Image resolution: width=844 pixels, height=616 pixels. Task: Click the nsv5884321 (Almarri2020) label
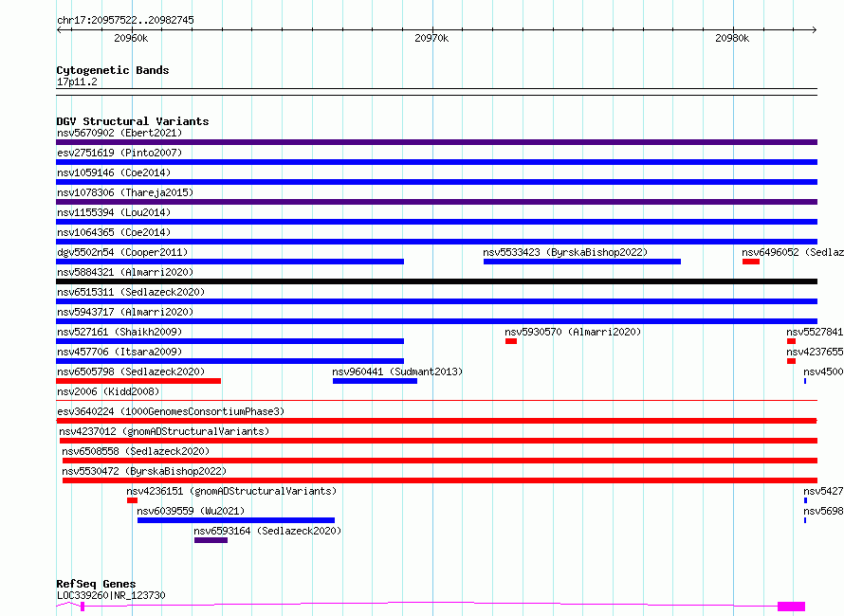[x=125, y=272]
